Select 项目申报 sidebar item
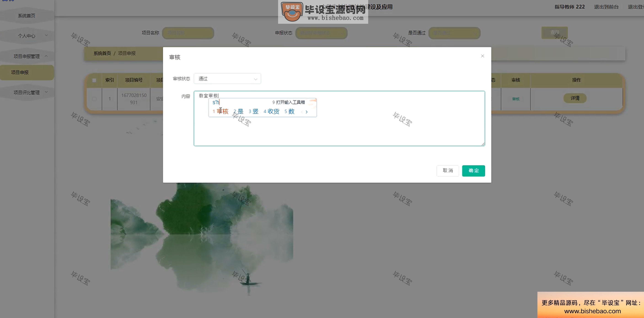 [27, 72]
